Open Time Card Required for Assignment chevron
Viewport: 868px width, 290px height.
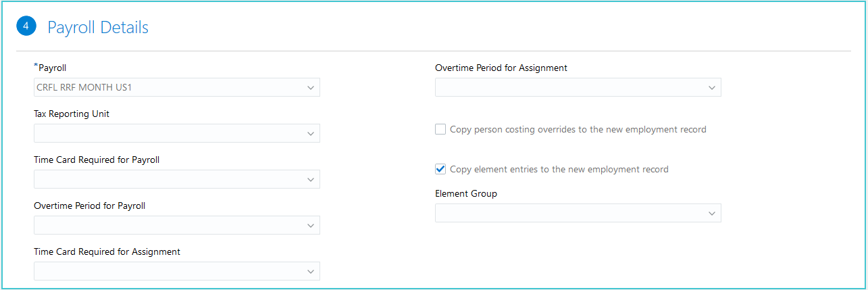click(x=310, y=271)
